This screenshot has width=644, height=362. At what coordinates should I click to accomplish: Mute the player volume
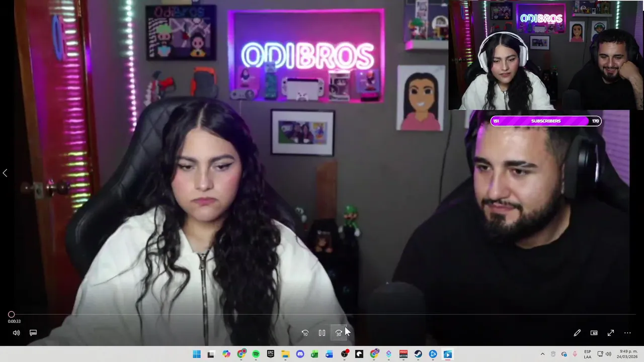(16, 333)
